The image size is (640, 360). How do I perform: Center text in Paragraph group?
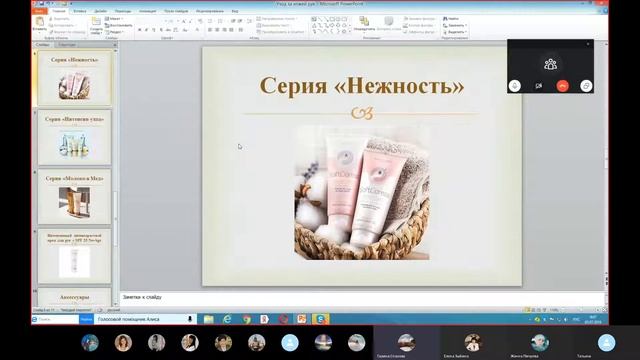[x=217, y=30]
